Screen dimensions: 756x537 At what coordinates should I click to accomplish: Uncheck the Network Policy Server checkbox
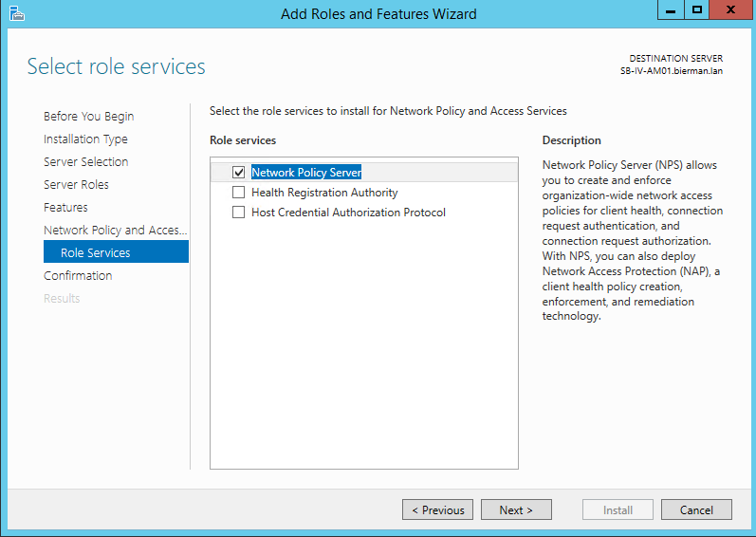point(238,172)
